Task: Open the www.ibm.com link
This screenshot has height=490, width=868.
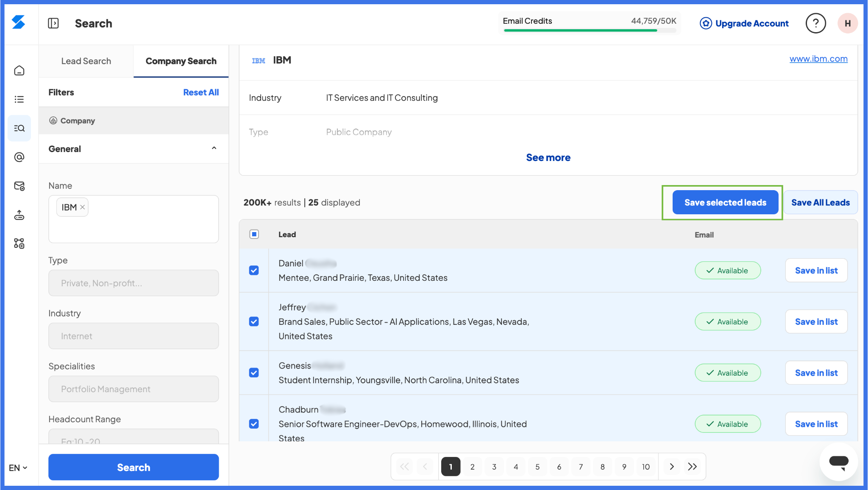Action: (818, 59)
